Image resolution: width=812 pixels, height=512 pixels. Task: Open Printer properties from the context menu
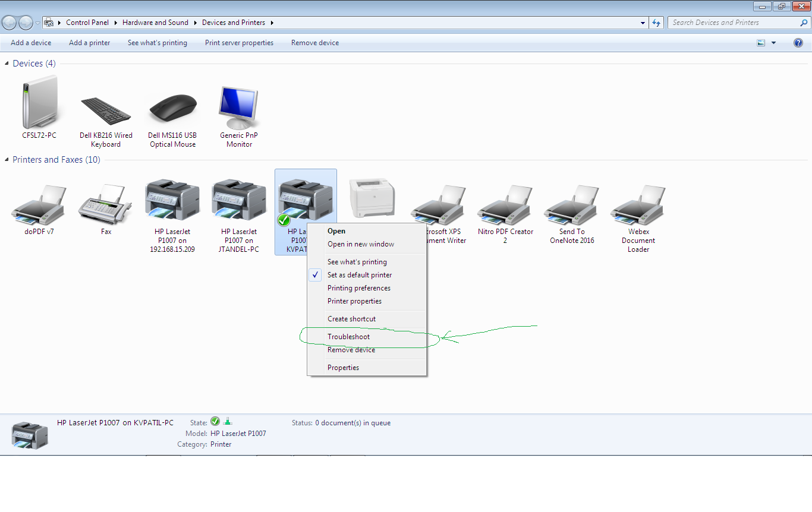click(x=367, y=301)
